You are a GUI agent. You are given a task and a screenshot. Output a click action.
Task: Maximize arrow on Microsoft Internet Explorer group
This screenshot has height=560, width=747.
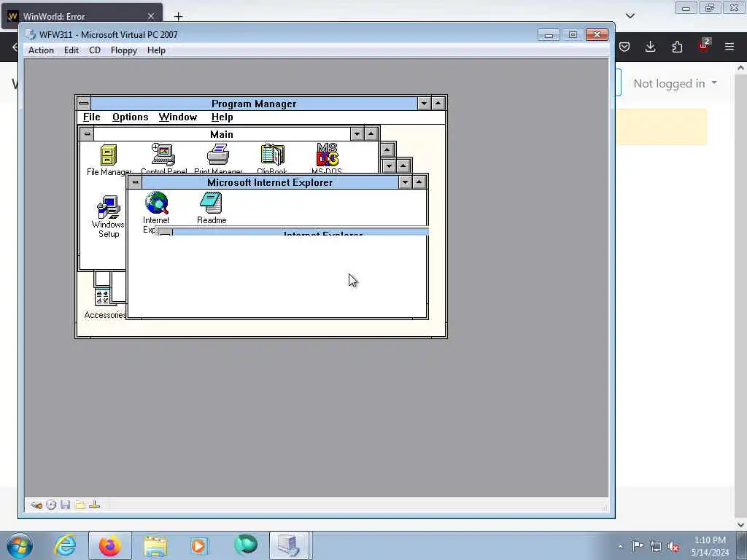tap(419, 182)
